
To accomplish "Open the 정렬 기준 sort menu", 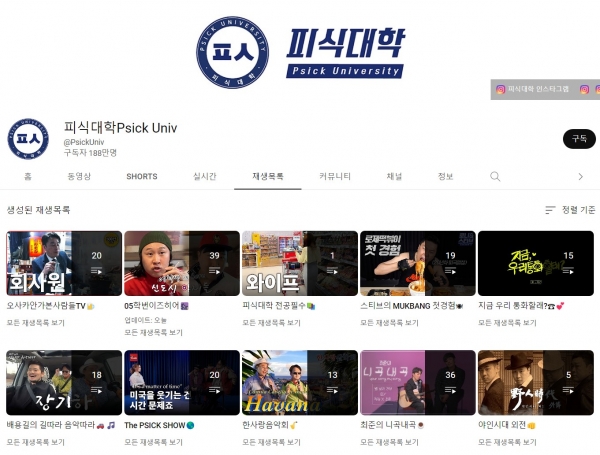I will [570, 210].
